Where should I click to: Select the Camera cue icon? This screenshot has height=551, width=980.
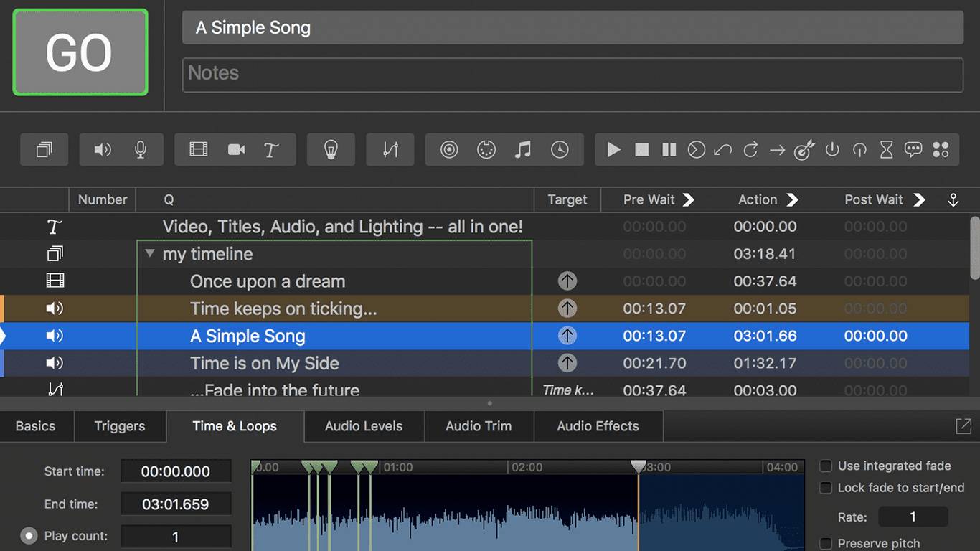[x=236, y=149]
